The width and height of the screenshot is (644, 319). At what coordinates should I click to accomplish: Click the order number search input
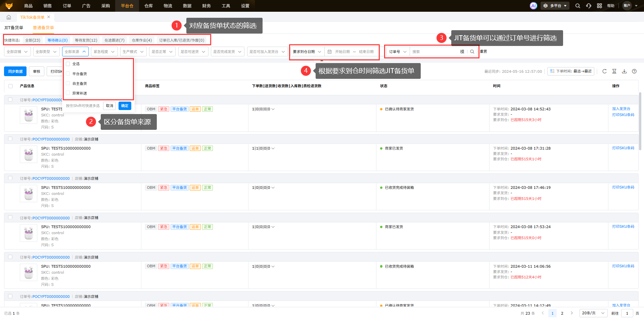435,52
